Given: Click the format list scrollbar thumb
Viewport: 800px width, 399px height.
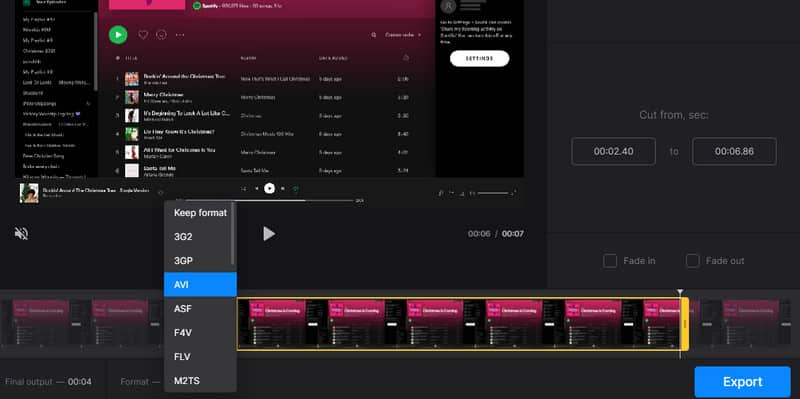Looking at the screenshot, I should point(233,234).
